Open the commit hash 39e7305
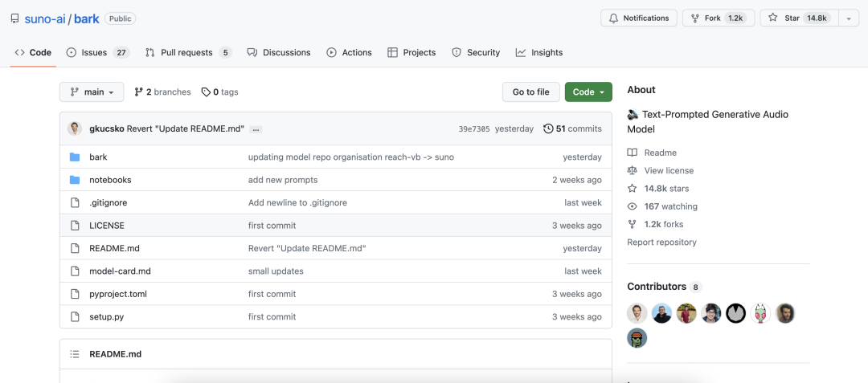The width and height of the screenshot is (868, 383). point(474,128)
